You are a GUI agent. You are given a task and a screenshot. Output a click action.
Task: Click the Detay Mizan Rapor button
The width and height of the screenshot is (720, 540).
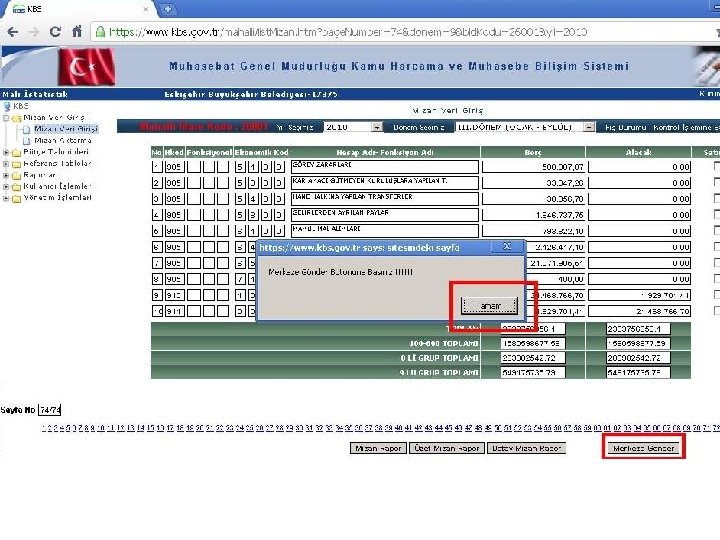click(x=526, y=448)
